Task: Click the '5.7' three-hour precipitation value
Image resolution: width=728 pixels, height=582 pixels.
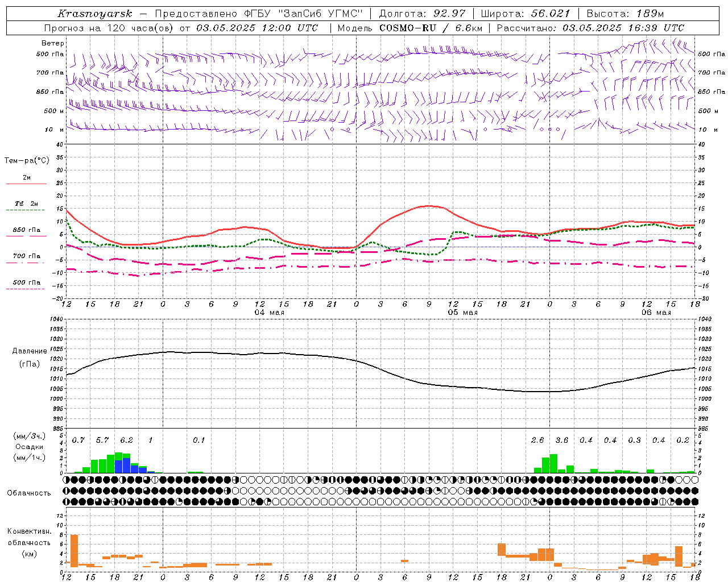Action: click(102, 440)
